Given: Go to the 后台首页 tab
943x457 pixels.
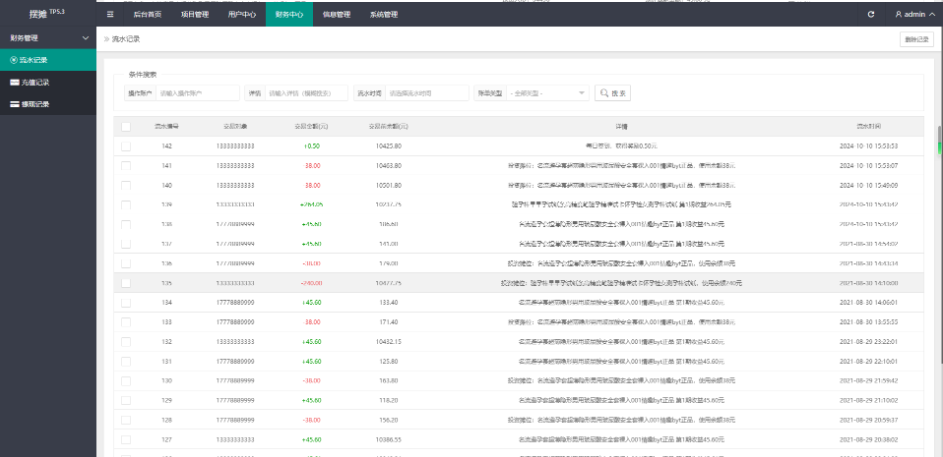Looking at the screenshot, I should (x=147, y=14).
